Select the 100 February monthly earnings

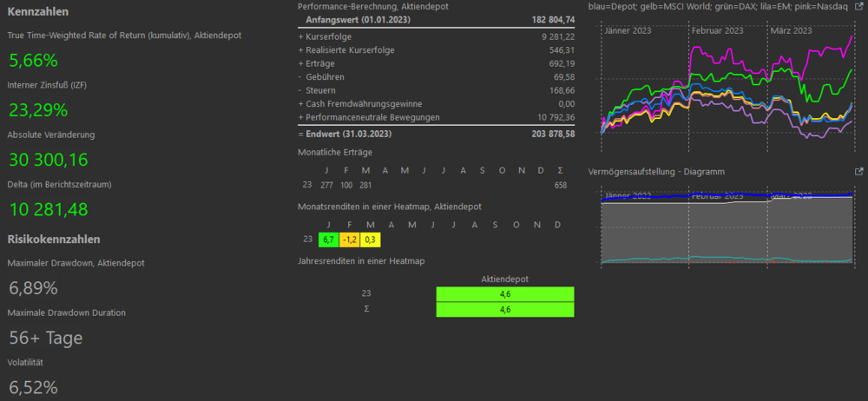(346, 185)
